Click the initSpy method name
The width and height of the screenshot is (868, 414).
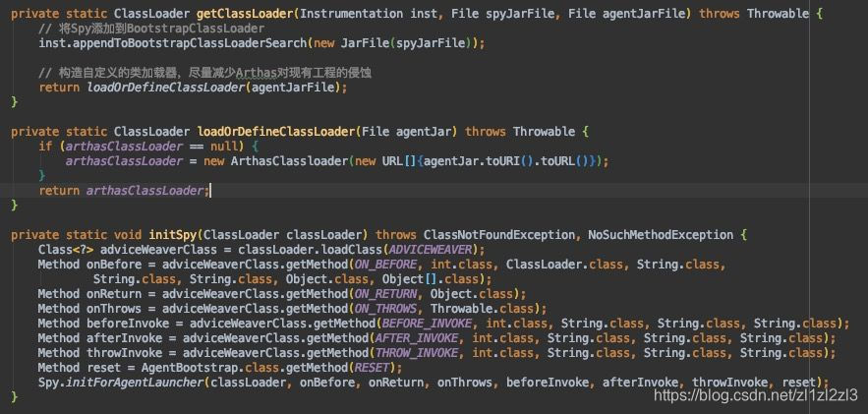[x=172, y=235]
